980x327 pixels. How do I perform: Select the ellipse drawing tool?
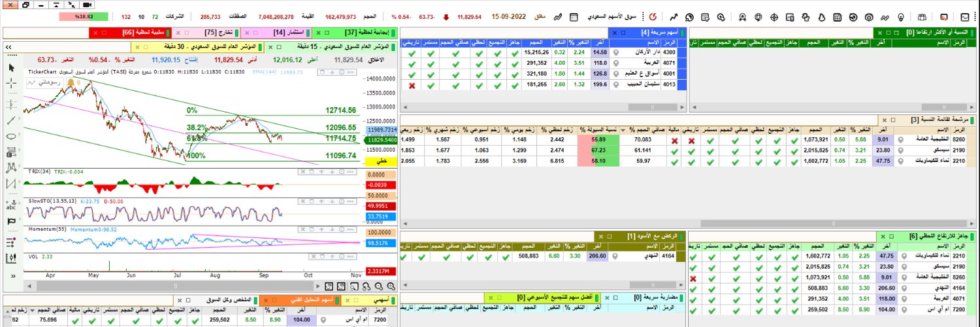[x=12, y=136]
